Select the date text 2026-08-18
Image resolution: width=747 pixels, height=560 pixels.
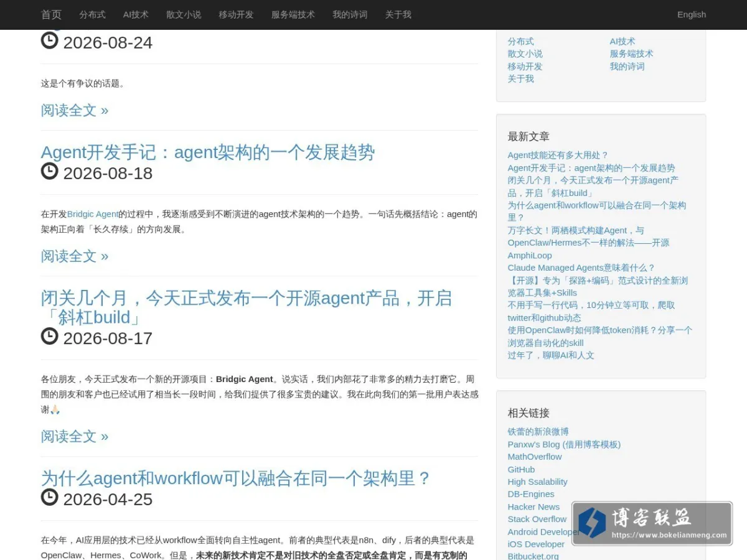click(x=108, y=173)
